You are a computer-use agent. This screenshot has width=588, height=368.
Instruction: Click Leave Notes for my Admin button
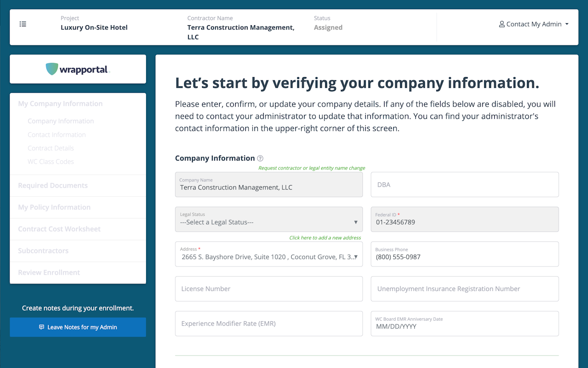pos(78,327)
